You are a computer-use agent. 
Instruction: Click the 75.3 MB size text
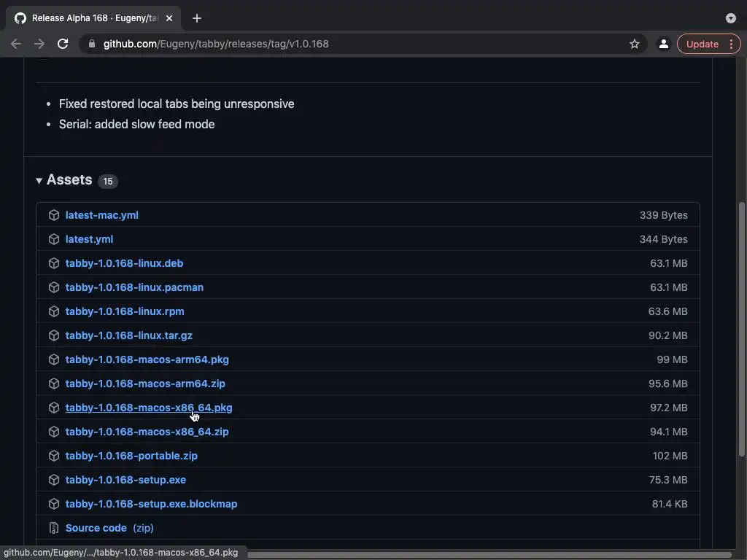[668, 480]
